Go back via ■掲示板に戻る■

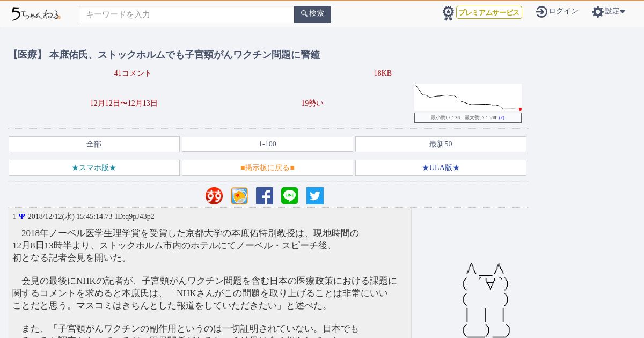pos(267,168)
